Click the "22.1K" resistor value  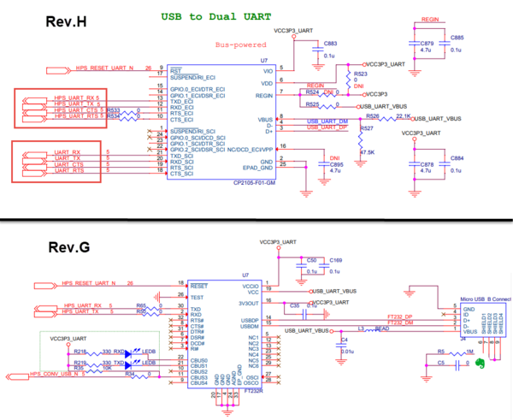tap(404, 115)
